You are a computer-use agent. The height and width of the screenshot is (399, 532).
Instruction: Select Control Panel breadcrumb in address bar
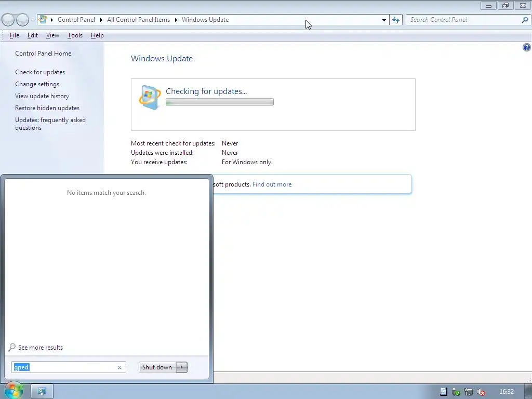[x=76, y=20]
